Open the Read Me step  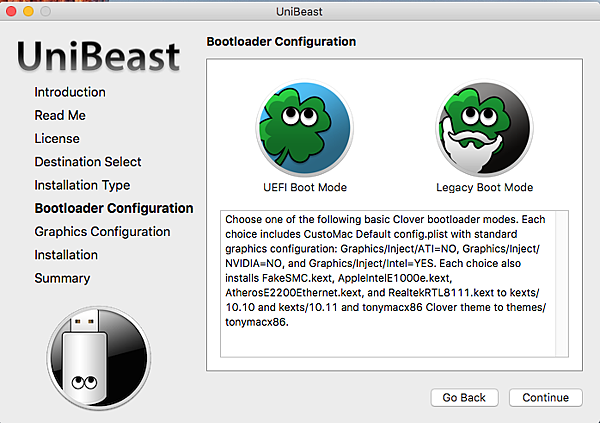click(x=60, y=116)
